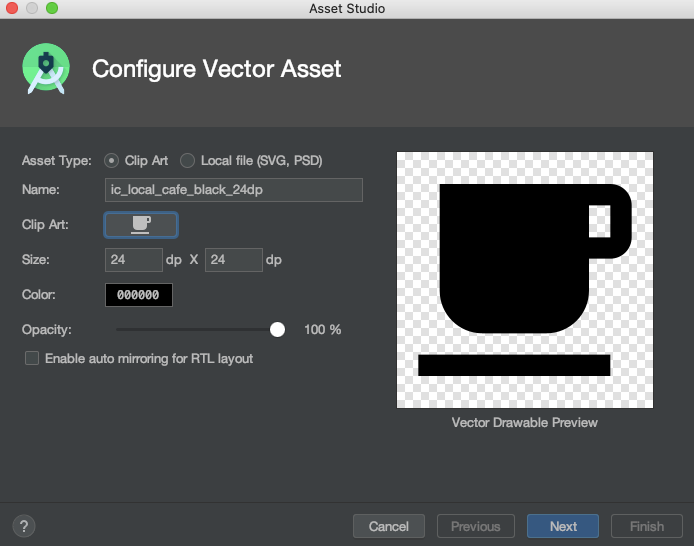Image resolution: width=694 pixels, height=546 pixels.
Task: Click the Next button
Action: click(x=563, y=526)
